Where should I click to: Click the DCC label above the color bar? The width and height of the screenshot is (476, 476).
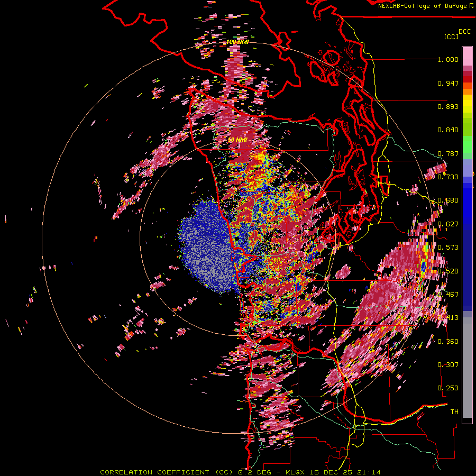coord(465,32)
